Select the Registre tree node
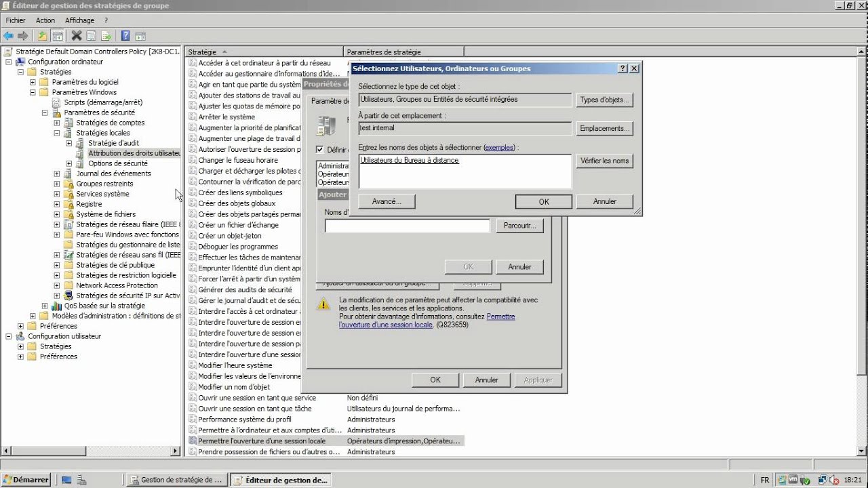 pos(89,204)
